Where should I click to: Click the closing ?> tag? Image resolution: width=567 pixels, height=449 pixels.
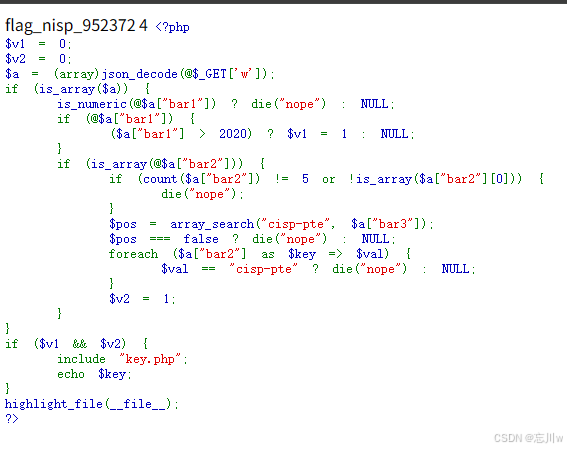12,419
